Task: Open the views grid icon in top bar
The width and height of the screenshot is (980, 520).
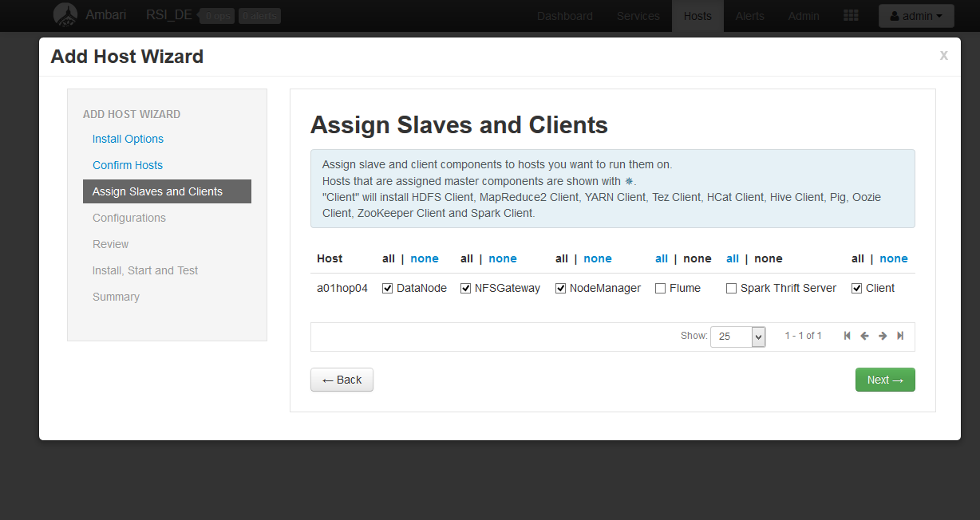Action: coord(850,15)
